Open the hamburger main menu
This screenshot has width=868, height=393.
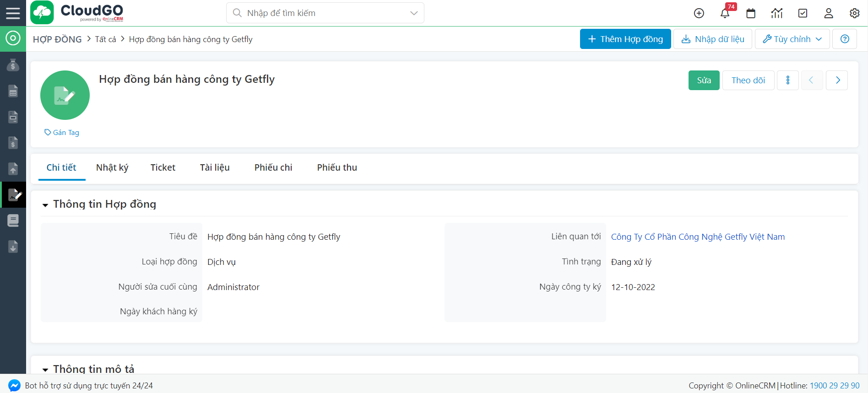coord(13,13)
